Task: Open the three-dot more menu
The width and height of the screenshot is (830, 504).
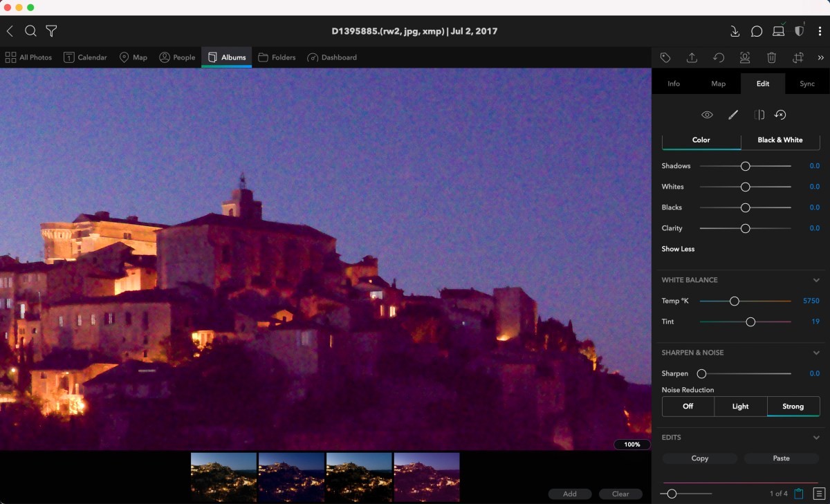Action: [820, 31]
